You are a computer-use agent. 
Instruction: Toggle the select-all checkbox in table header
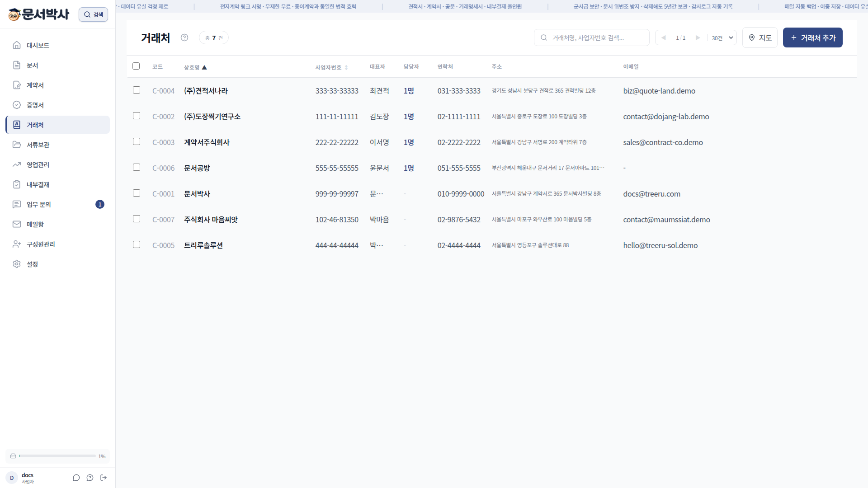pos(136,66)
